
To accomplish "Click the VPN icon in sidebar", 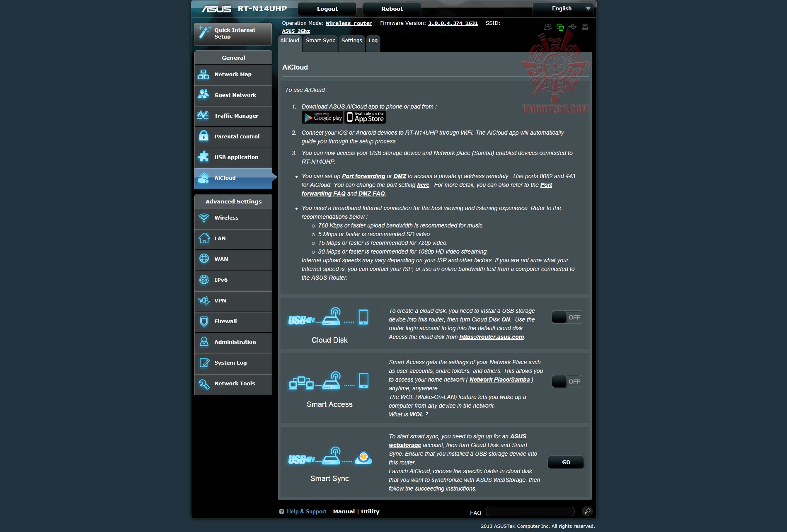I will tap(204, 300).
